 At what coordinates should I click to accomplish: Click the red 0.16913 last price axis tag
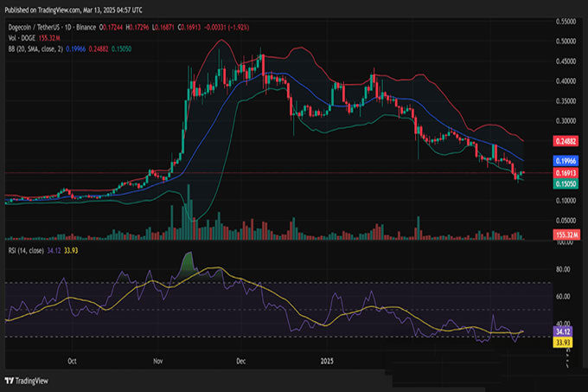[x=566, y=173]
